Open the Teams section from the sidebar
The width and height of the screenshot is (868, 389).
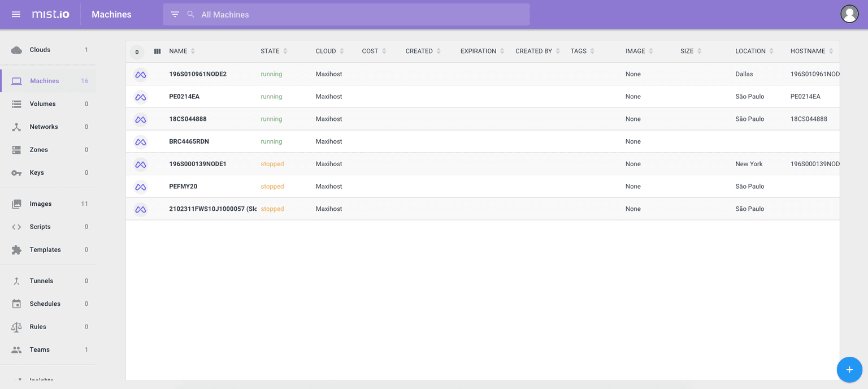(40, 349)
